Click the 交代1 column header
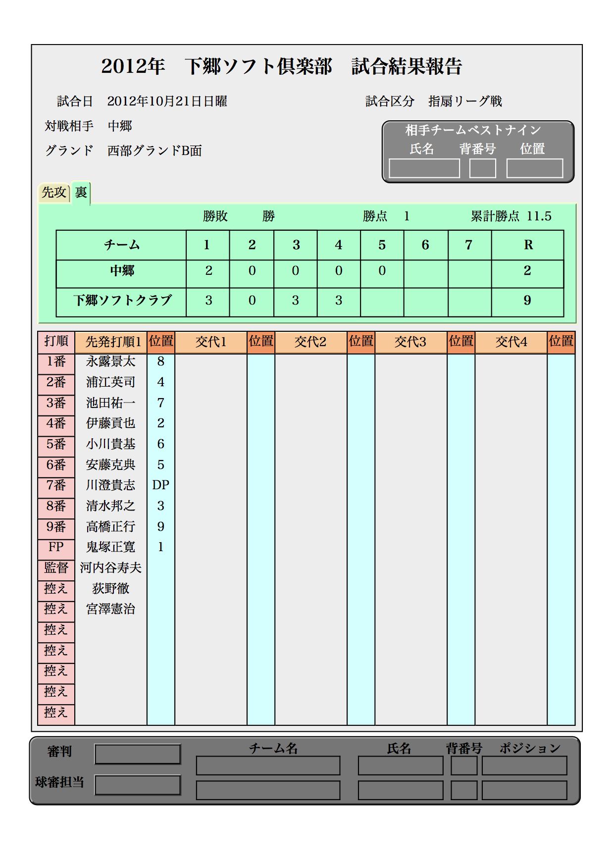 (211, 342)
